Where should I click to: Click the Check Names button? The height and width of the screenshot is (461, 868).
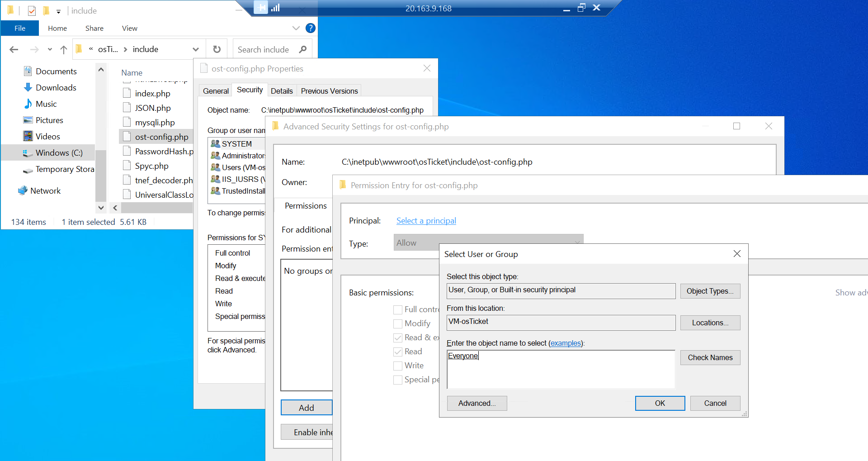(710, 357)
